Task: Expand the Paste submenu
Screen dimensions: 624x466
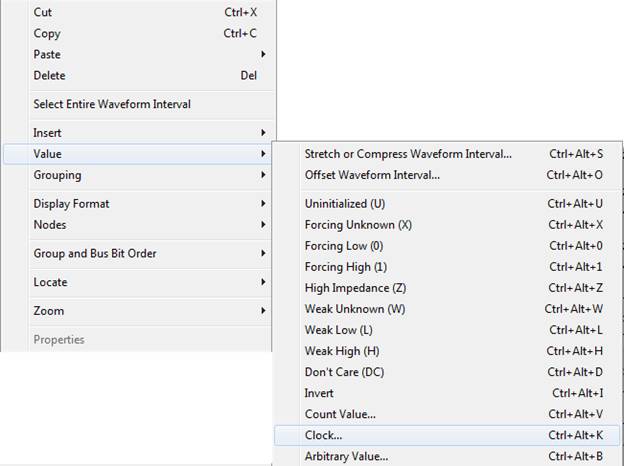Action: click(48, 54)
